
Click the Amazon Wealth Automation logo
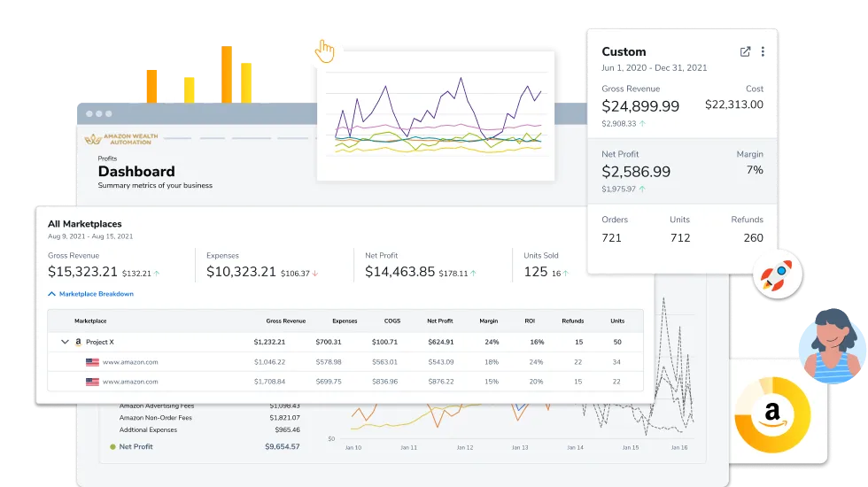tap(121, 138)
